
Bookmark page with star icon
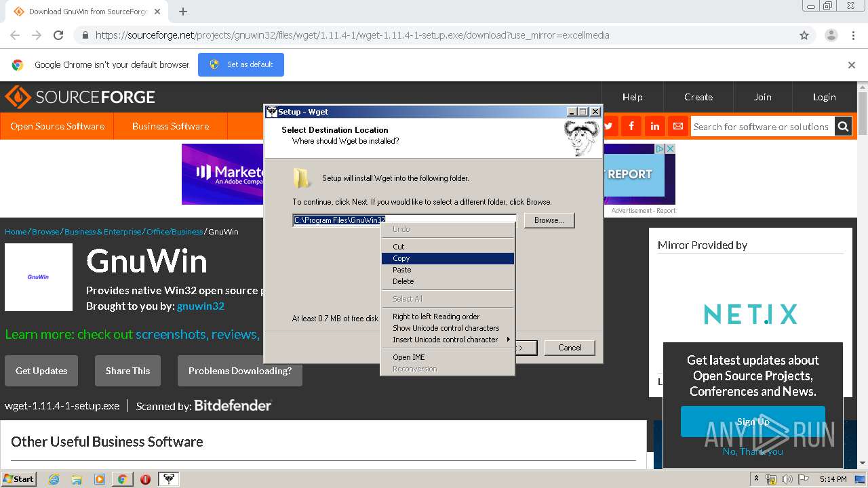click(x=804, y=35)
